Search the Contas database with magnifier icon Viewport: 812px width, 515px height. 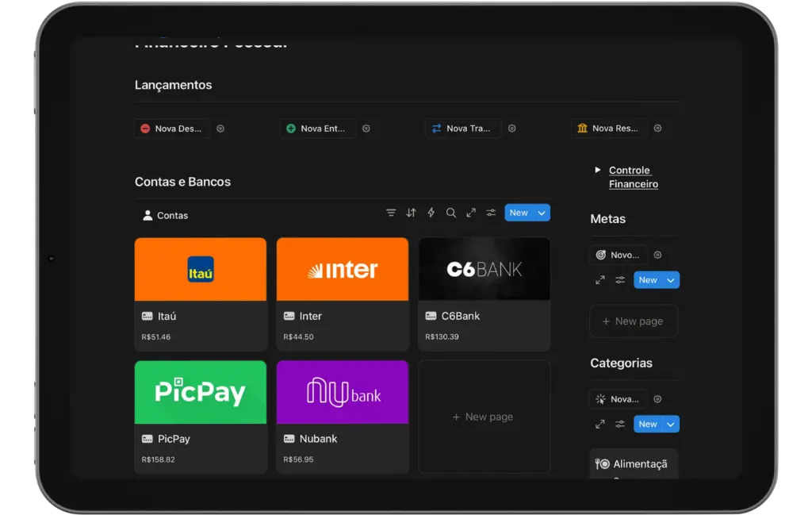pos(451,213)
